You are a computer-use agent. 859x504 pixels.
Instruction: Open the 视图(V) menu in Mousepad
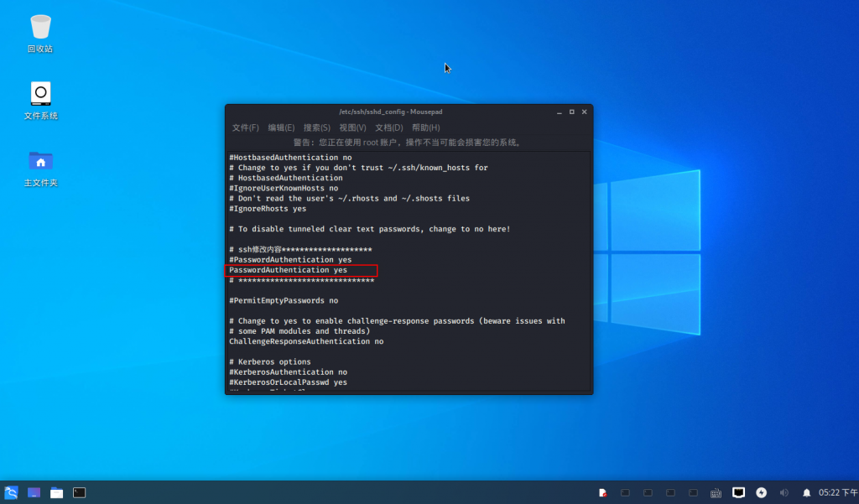coord(352,127)
